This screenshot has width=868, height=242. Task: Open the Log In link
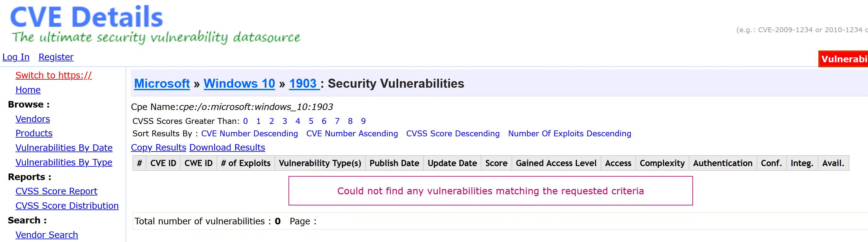tap(16, 57)
